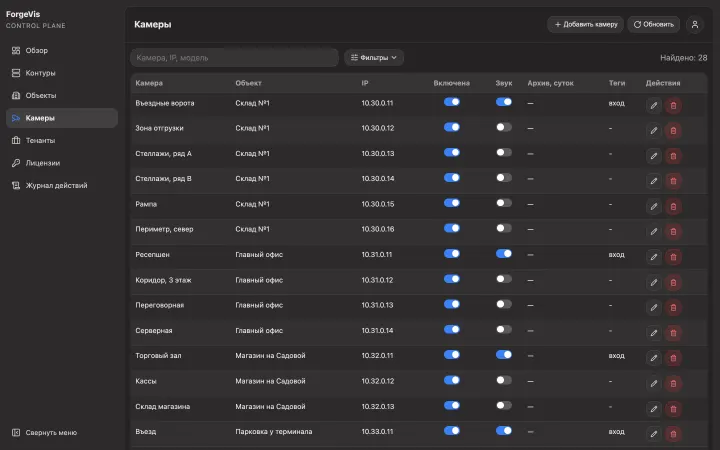This screenshot has height=450, width=720.
Task: Edit the Коридор, 3 этаж camera
Action: (653, 282)
